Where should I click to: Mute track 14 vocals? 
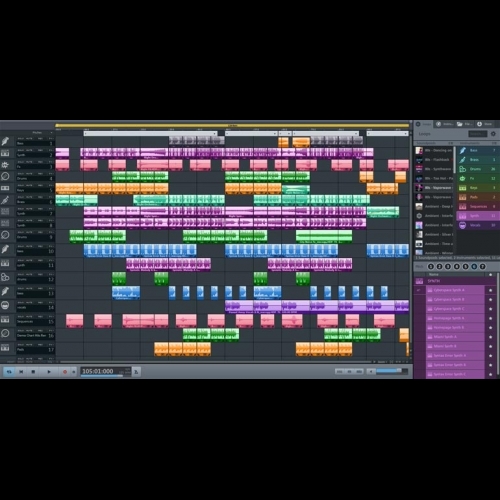coord(29,303)
